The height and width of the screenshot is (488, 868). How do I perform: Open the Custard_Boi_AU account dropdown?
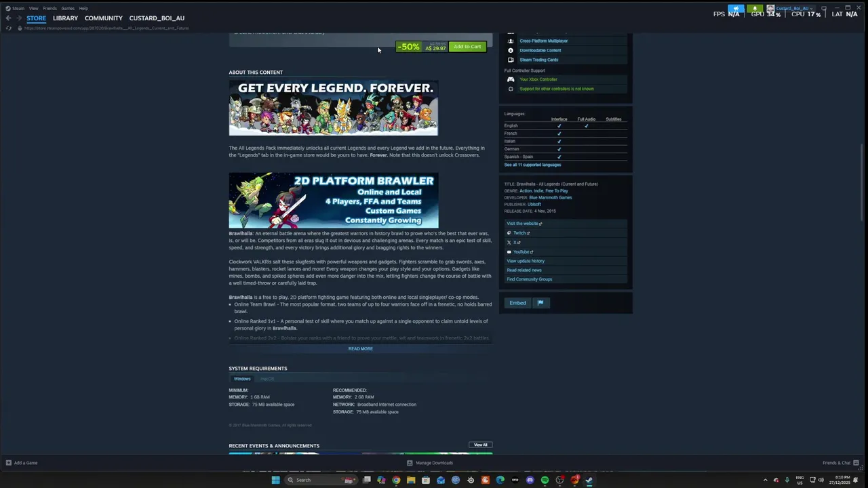click(790, 9)
